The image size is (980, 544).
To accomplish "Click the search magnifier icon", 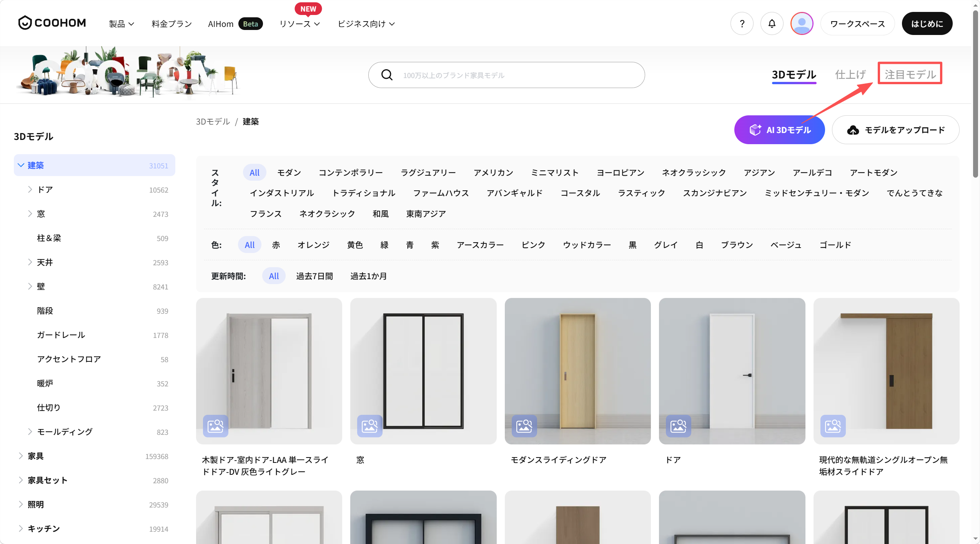I will 387,75.
